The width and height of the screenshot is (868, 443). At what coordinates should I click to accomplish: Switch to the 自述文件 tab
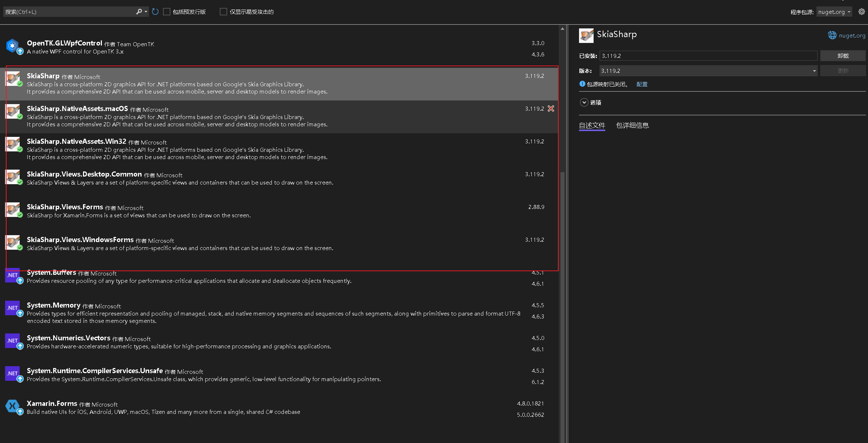tap(592, 126)
